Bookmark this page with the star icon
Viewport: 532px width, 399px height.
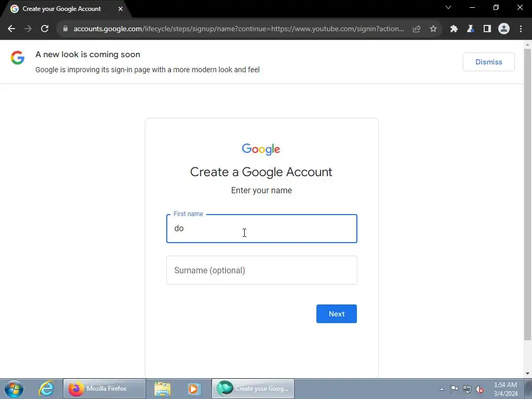point(433,29)
